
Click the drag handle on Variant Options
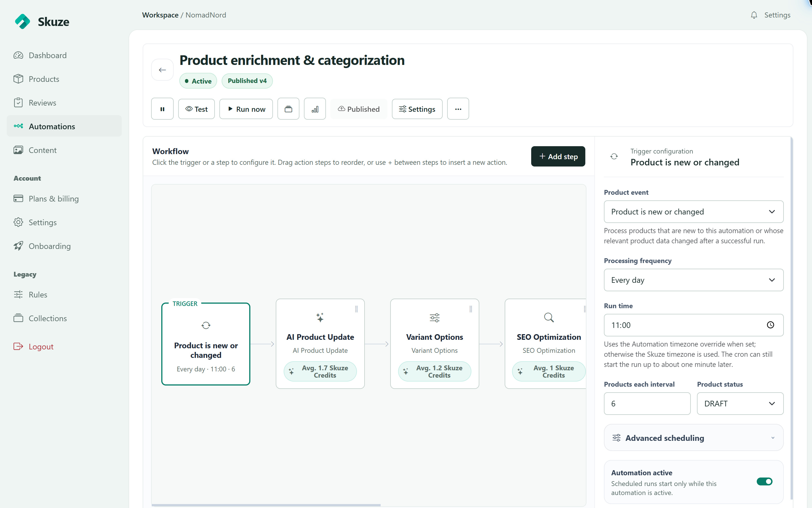471,309
